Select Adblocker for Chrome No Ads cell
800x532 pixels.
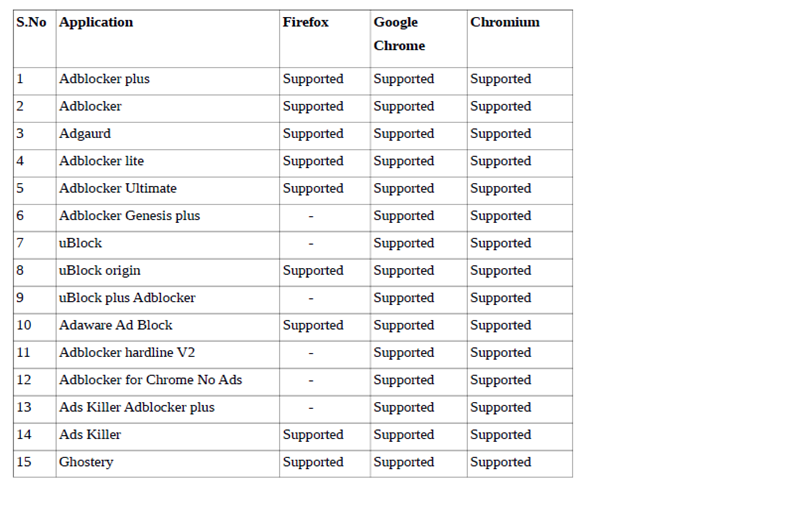pyautogui.click(x=150, y=380)
